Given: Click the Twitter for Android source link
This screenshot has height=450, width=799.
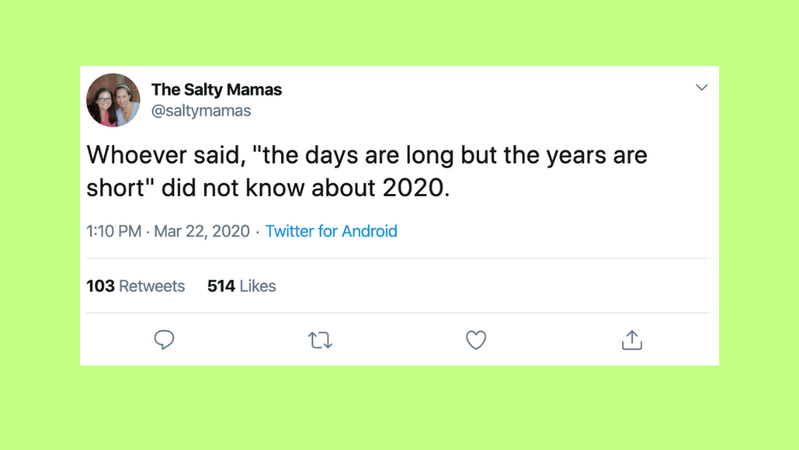Looking at the screenshot, I should coord(331,231).
